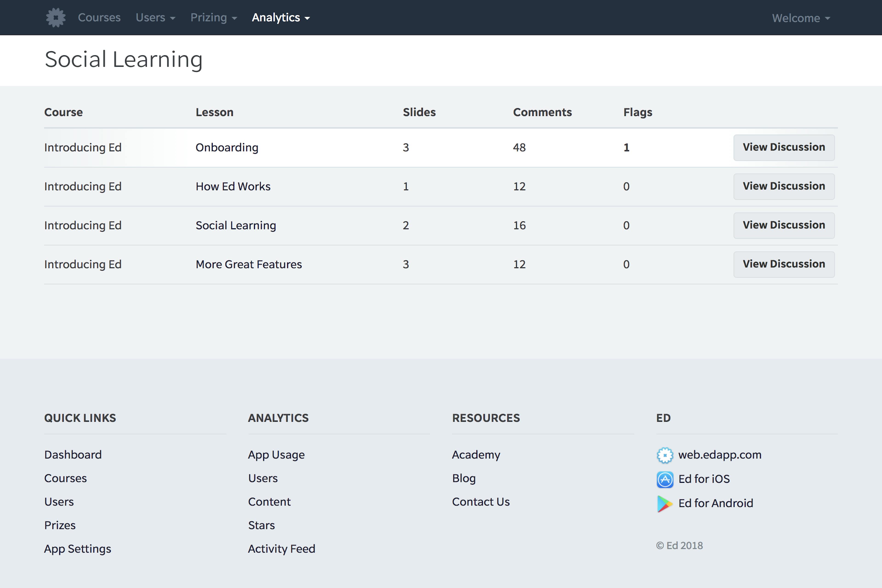Open the Ed for iOS link
Viewport: 882px width, 588px height.
[x=704, y=479]
